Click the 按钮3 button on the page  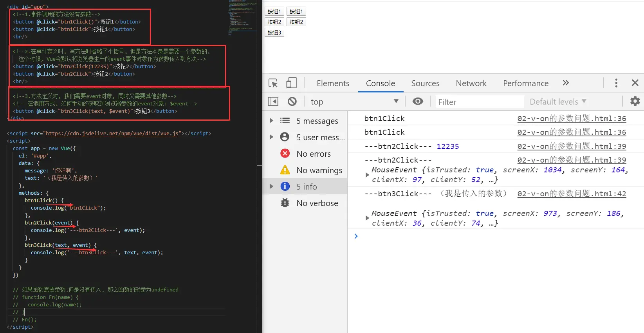[x=274, y=33]
